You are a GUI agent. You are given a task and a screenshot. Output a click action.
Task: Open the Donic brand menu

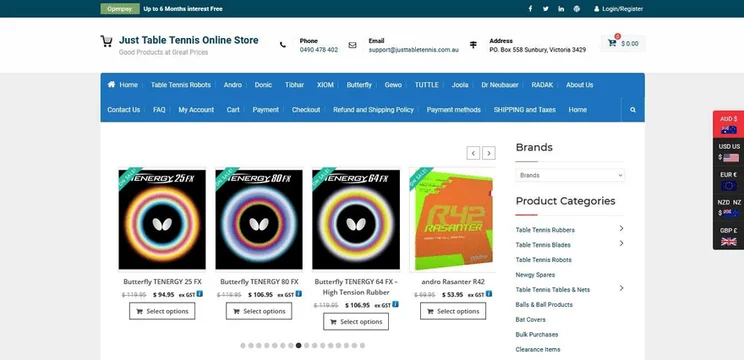tap(263, 85)
